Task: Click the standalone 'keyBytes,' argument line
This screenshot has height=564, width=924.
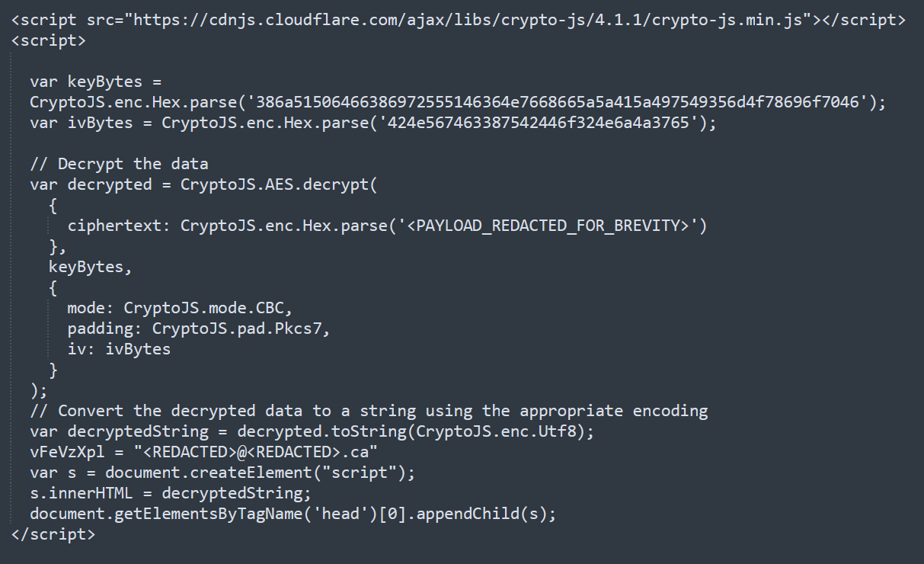Action: click(x=86, y=267)
